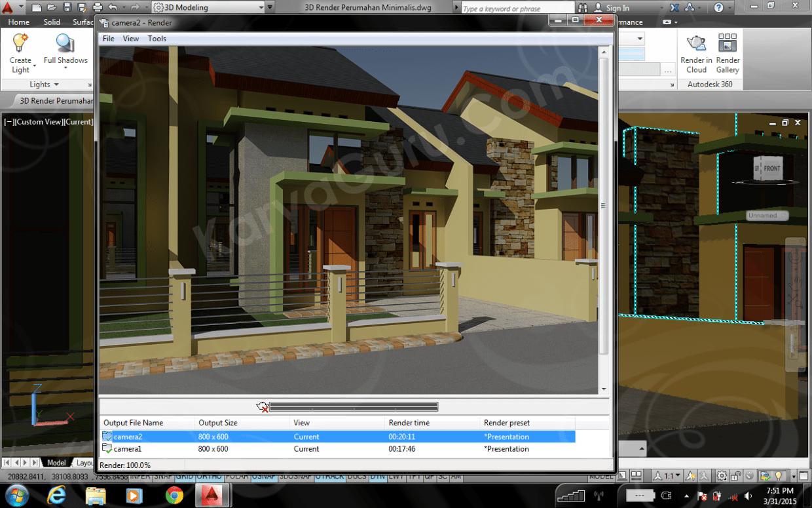Image resolution: width=812 pixels, height=508 pixels.
Task: Open Google Chrome from the taskbar
Action: tap(174, 495)
